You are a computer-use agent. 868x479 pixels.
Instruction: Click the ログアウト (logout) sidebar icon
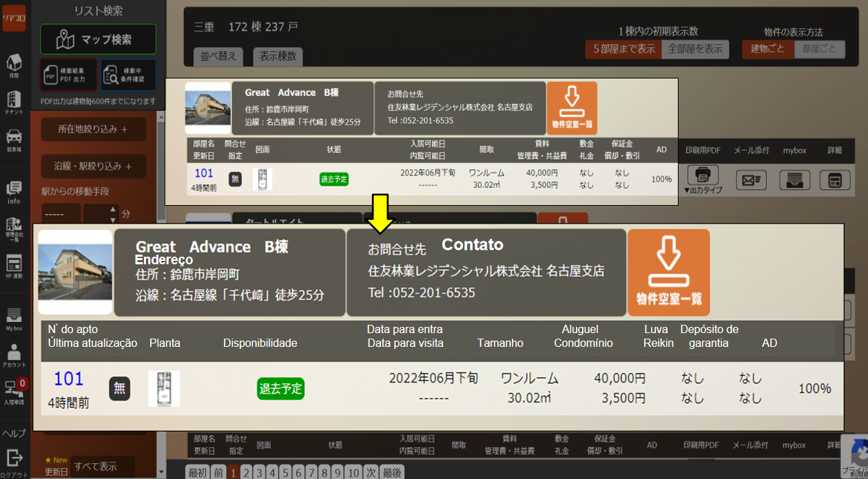[14, 461]
